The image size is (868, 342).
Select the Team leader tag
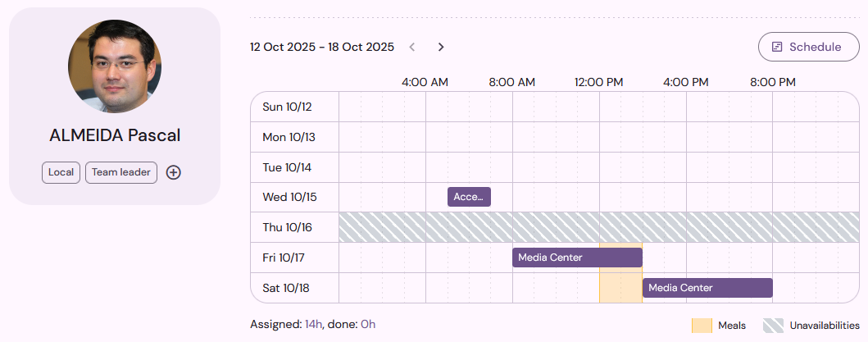click(x=121, y=172)
